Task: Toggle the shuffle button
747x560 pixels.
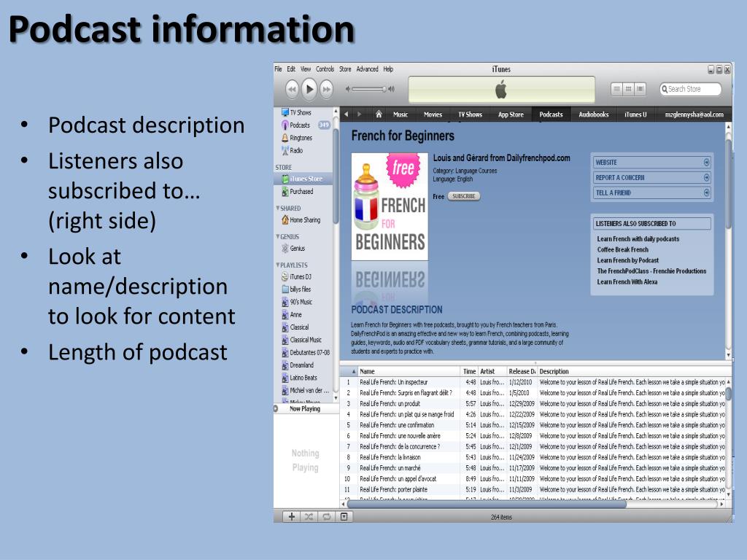Action: pos(309,517)
